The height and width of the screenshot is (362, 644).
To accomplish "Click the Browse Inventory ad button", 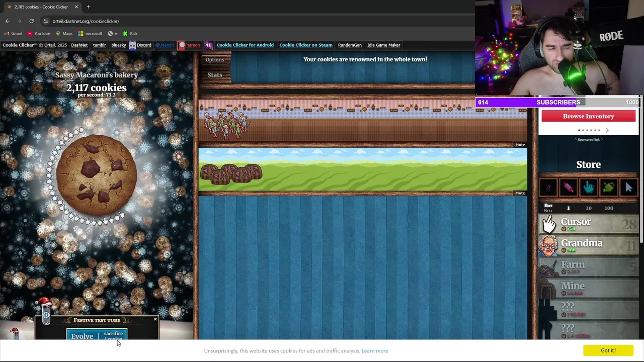I will (589, 116).
